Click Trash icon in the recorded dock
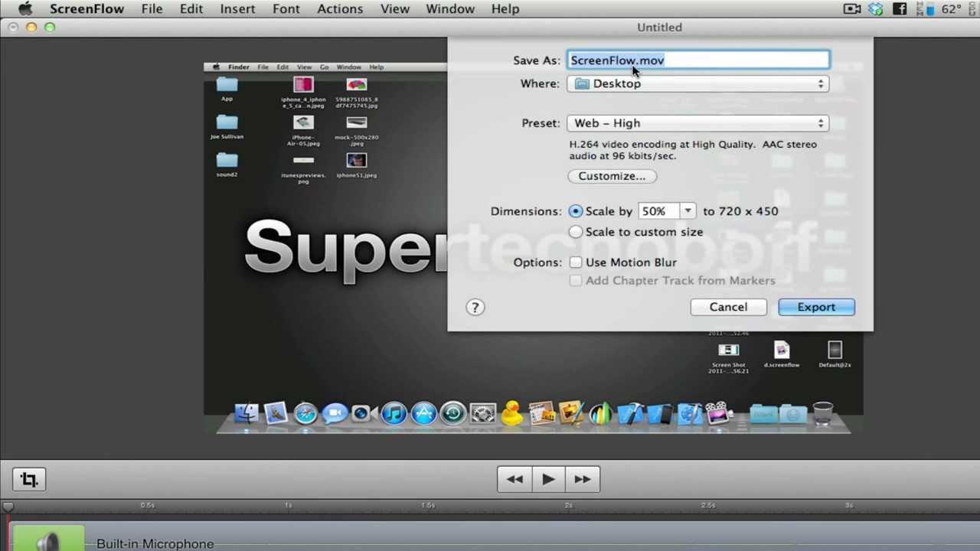The image size is (980, 551). tap(822, 413)
